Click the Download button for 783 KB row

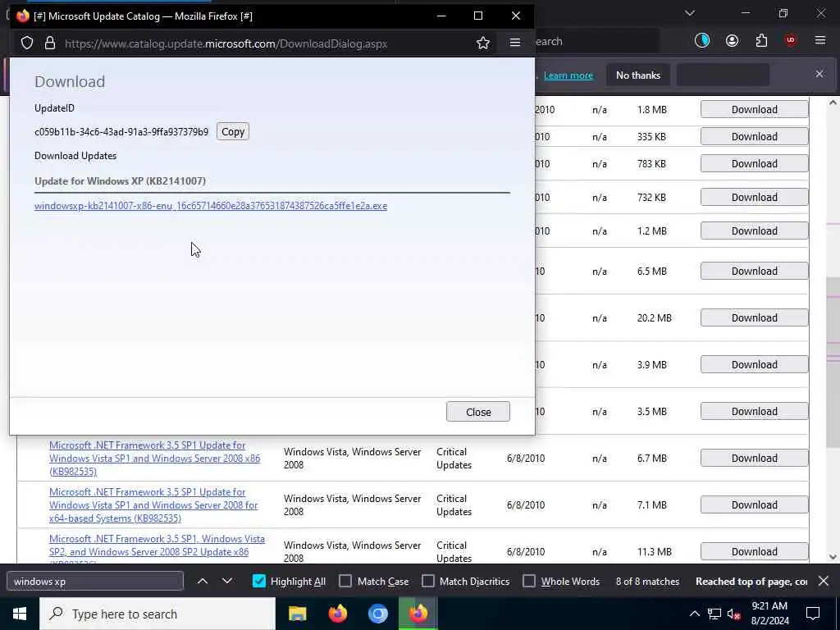tap(755, 163)
